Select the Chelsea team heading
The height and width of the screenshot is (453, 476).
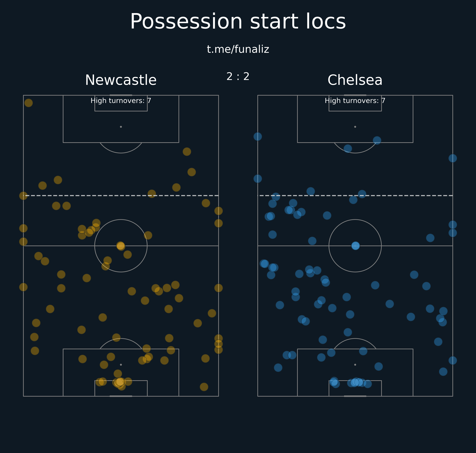[355, 80]
